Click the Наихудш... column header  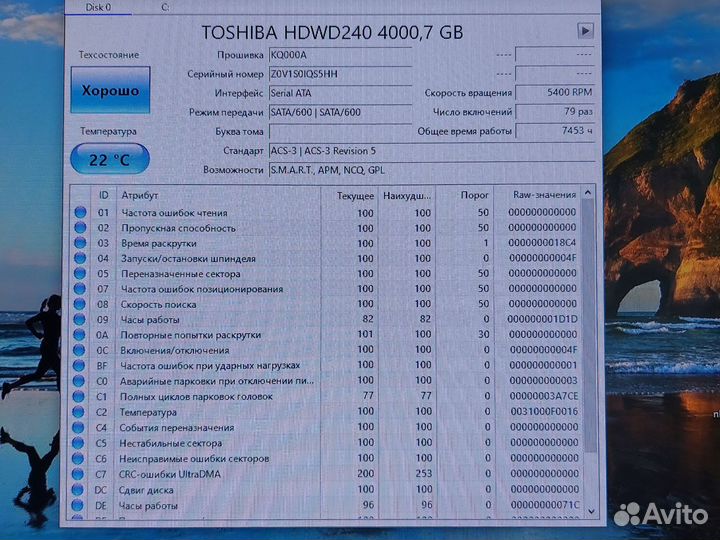point(407,196)
